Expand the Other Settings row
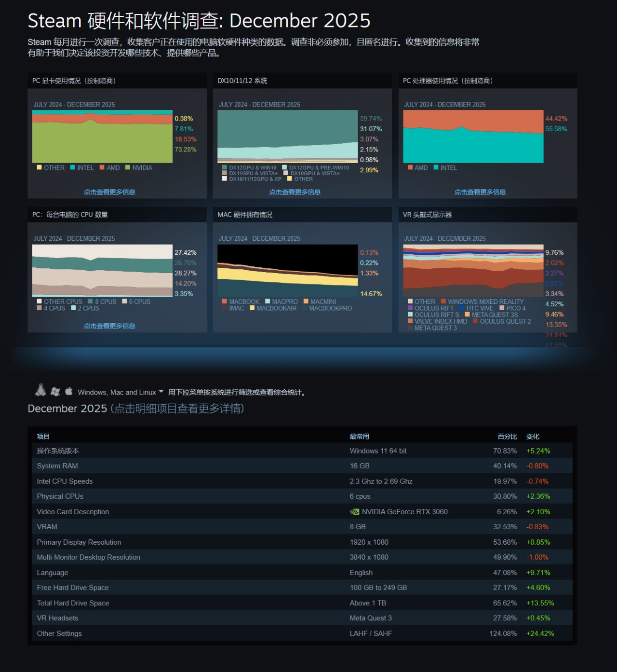 pos(302,633)
